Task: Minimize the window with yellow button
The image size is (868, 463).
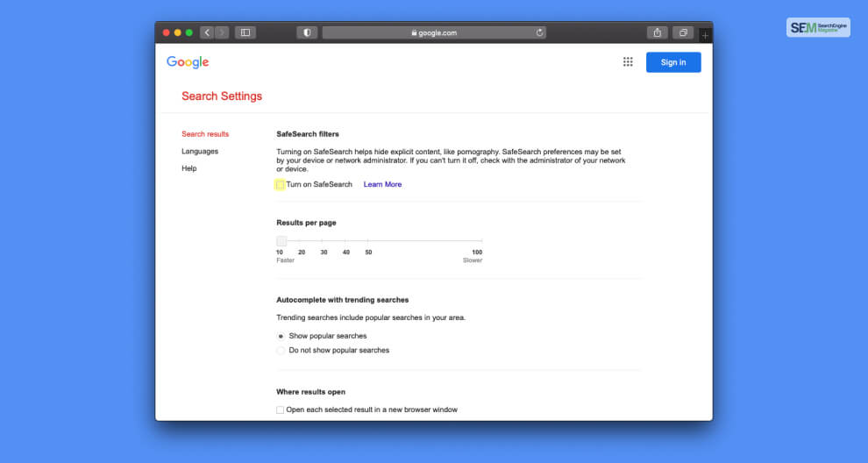Action: [x=178, y=32]
